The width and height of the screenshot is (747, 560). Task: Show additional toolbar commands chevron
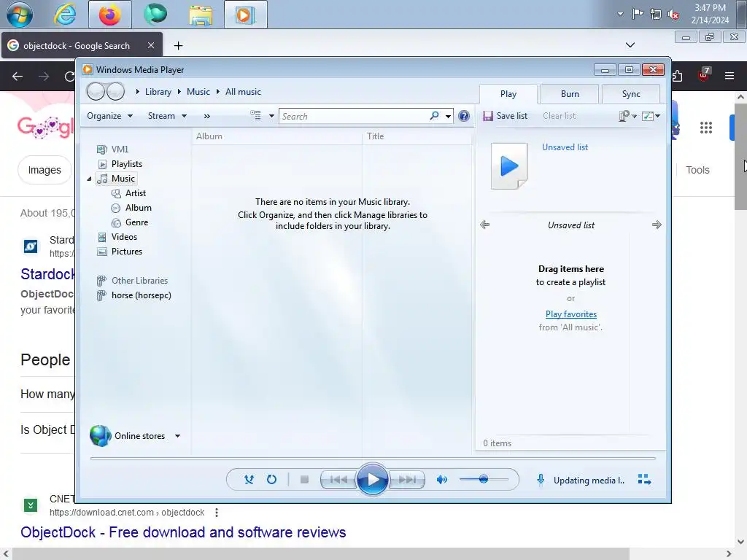(x=206, y=116)
